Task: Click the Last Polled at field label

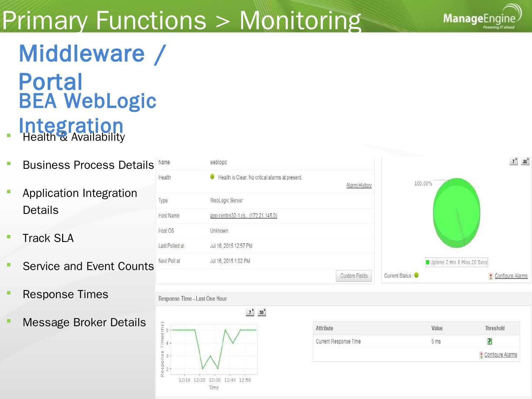Action: [x=171, y=246]
